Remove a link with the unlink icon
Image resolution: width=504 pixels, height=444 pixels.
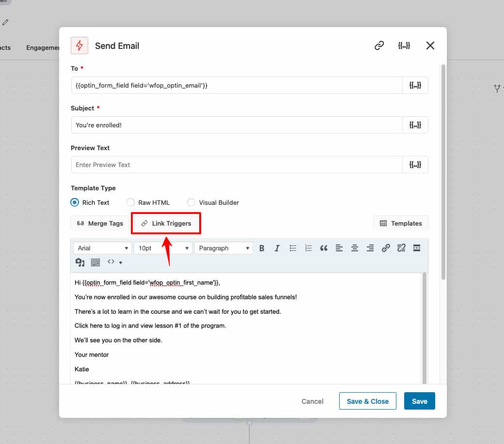[x=401, y=248]
